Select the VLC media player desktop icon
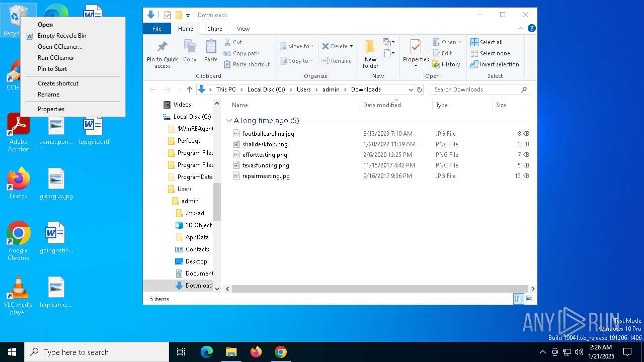The image size is (644, 362). pos(19,296)
